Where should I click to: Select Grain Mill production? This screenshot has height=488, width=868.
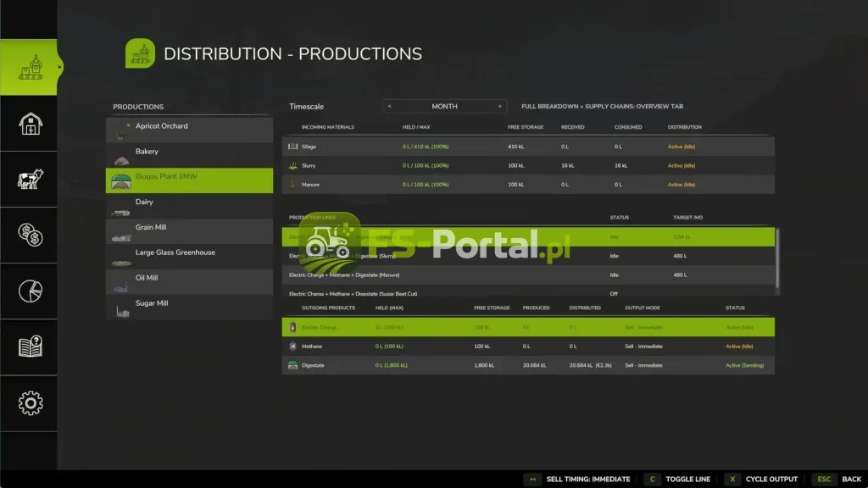[189, 231]
